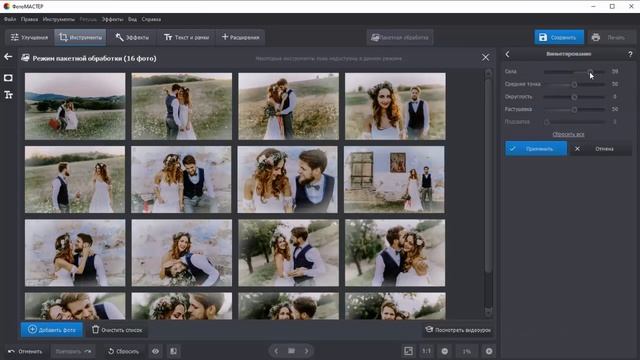Image resolution: width=640 pixels, height=360 pixels.
Task: Open the Файл menu
Action: click(x=10, y=19)
